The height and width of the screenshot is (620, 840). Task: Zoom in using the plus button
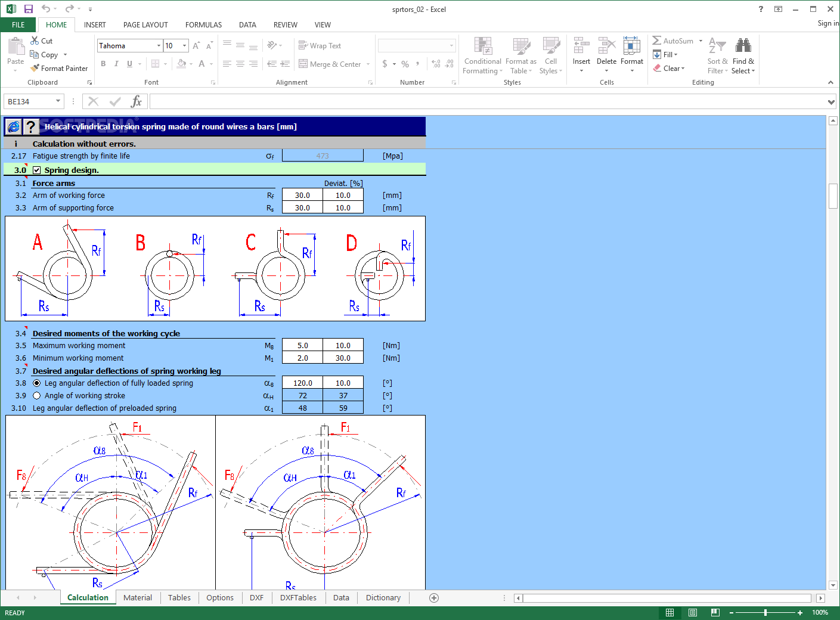tap(800, 612)
